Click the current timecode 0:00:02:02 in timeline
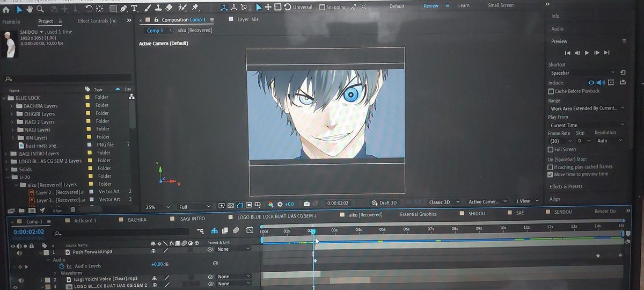This screenshot has width=644, height=290. coord(28,231)
